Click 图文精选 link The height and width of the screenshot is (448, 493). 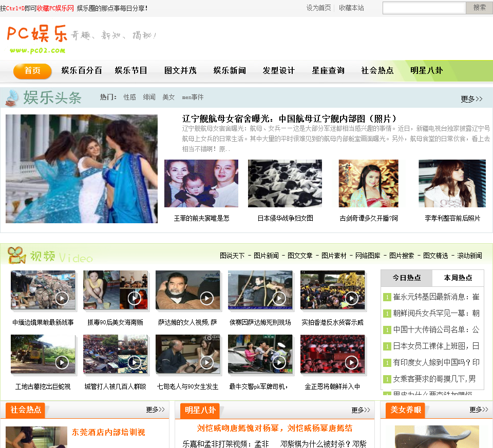tap(435, 256)
